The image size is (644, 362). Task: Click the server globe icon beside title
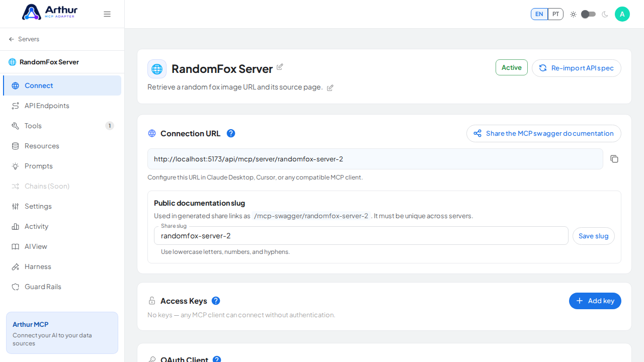[157, 69]
